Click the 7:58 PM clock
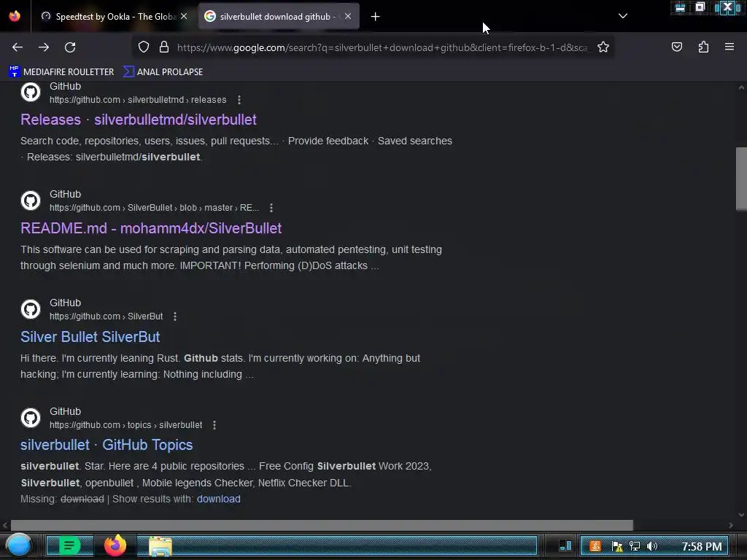 [702, 546]
